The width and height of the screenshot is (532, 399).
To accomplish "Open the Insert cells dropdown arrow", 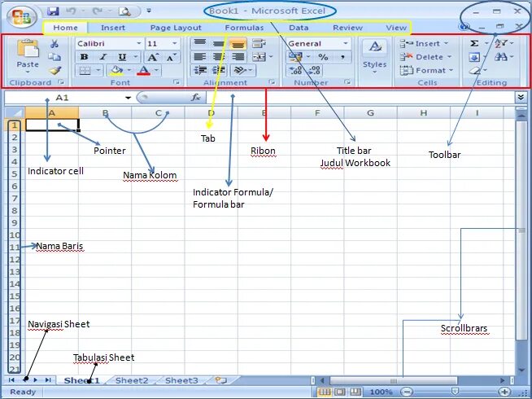I will pyautogui.click(x=446, y=43).
